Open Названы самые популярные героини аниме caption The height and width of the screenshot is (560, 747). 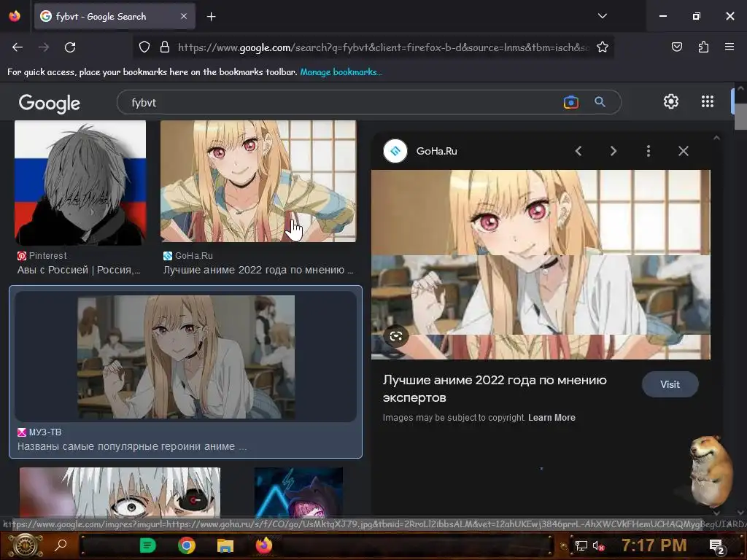pos(131,447)
